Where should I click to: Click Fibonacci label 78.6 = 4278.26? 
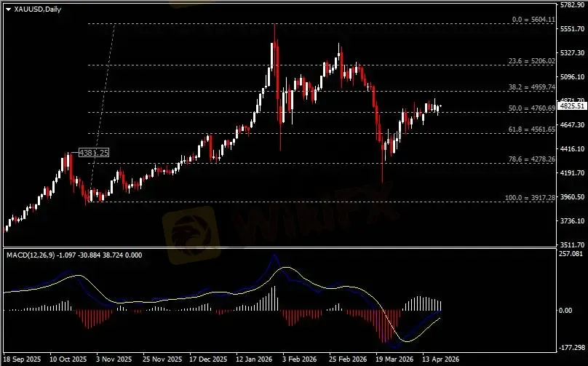(x=532, y=159)
